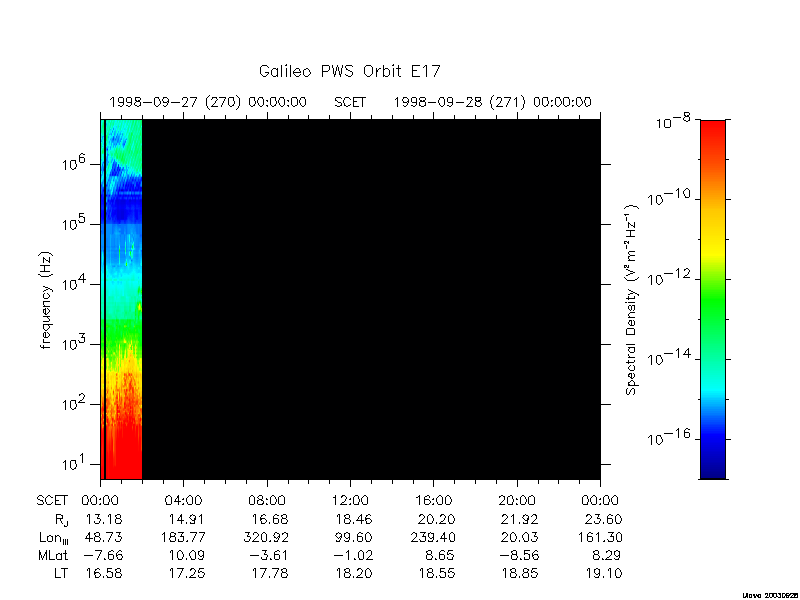The image size is (800, 600).
Task: Click the LT value '17.25'
Action: tap(186, 574)
